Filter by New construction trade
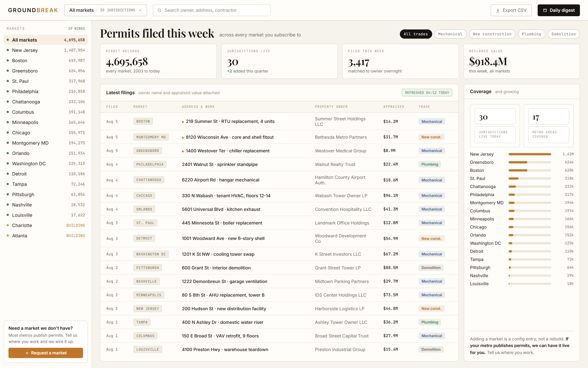The height and width of the screenshot is (368, 588). pyautogui.click(x=492, y=34)
